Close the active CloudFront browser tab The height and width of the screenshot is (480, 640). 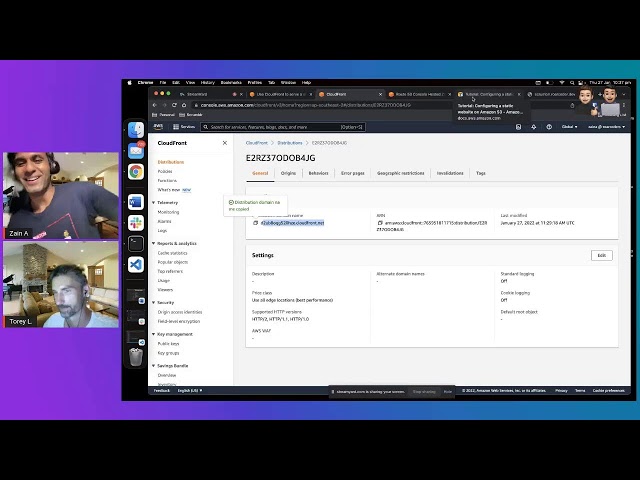pos(380,94)
